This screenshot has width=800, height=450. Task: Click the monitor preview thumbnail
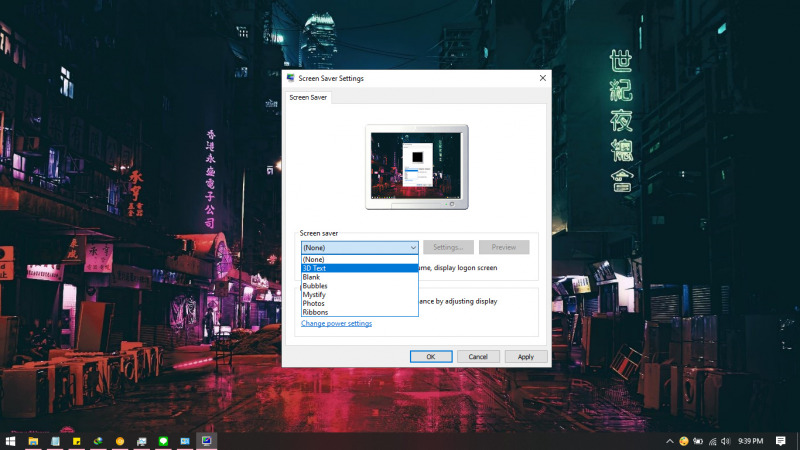pyautogui.click(x=417, y=167)
